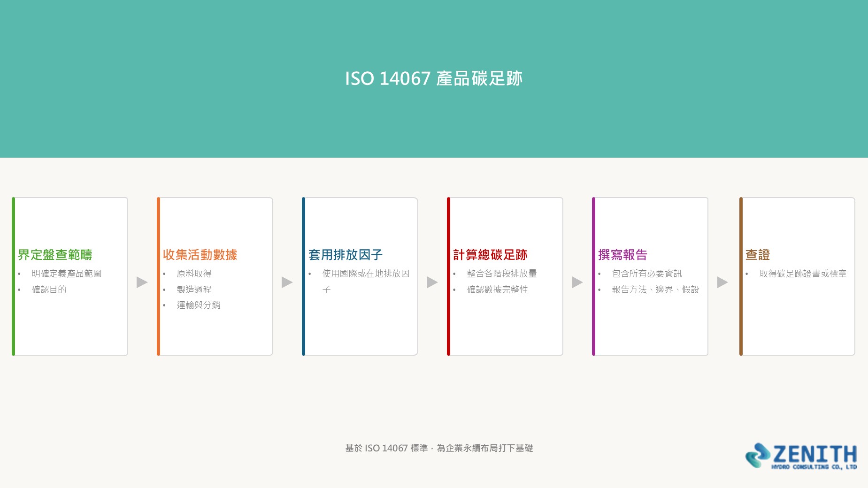
Task: Click the arrow after 套用排放因子 card
Action: (432, 282)
